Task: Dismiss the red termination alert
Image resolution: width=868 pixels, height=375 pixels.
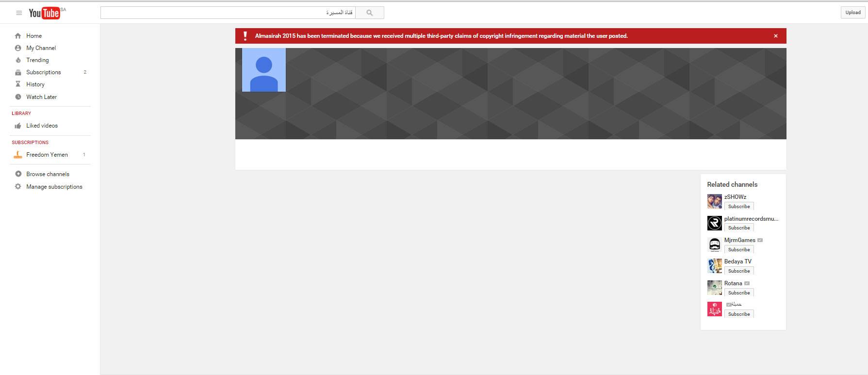Action: [776, 36]
